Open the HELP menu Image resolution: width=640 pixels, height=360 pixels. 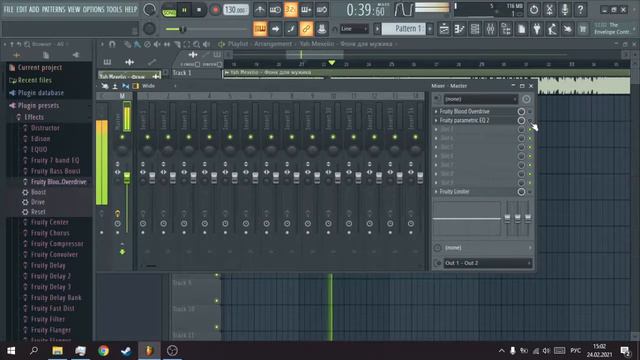(131, 9)
